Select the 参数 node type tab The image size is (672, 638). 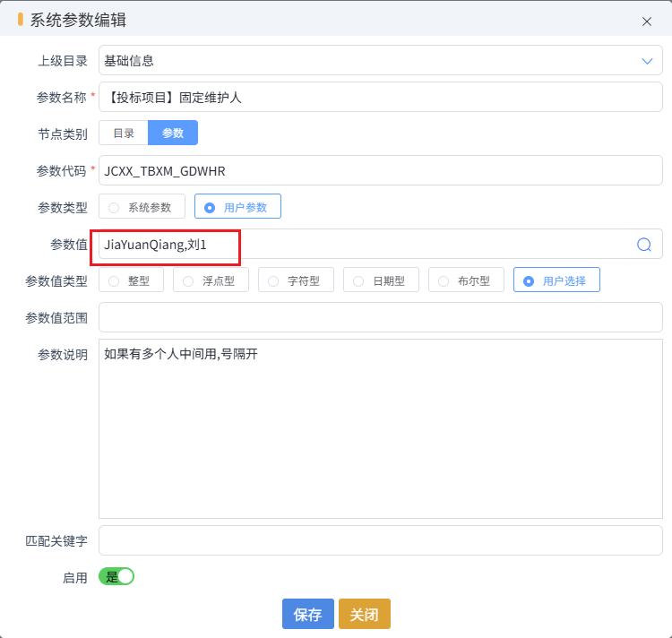tap(173, 133)
